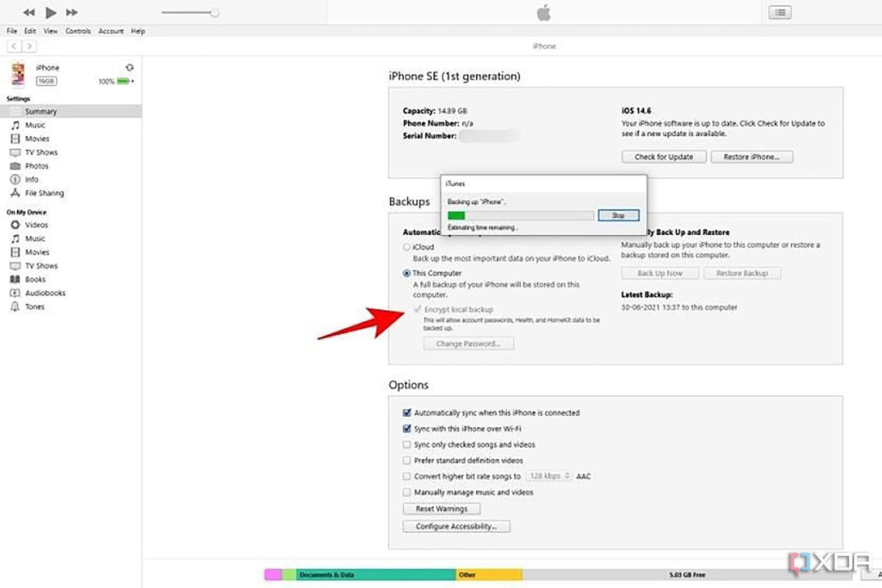The image size is (882, 588).
Task: Open the File menu
Action: tap(12, 31)
